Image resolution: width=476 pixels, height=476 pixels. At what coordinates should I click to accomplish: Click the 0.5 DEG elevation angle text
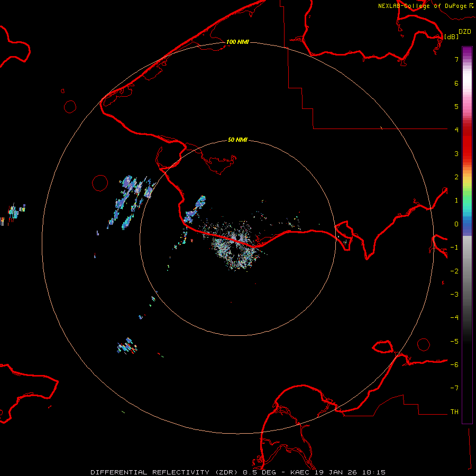(259, 472)
